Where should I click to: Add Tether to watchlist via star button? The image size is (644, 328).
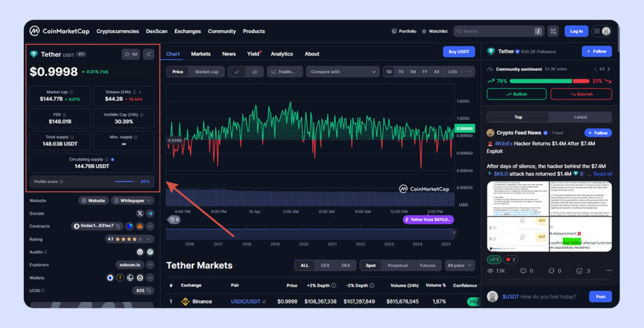pos(131,54)
